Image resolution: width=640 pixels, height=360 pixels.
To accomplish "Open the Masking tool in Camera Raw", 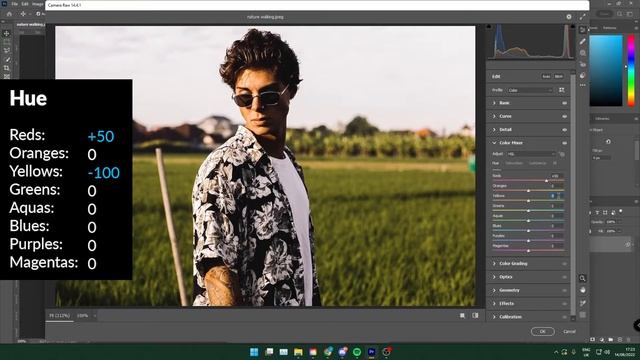I will (582, 53).
